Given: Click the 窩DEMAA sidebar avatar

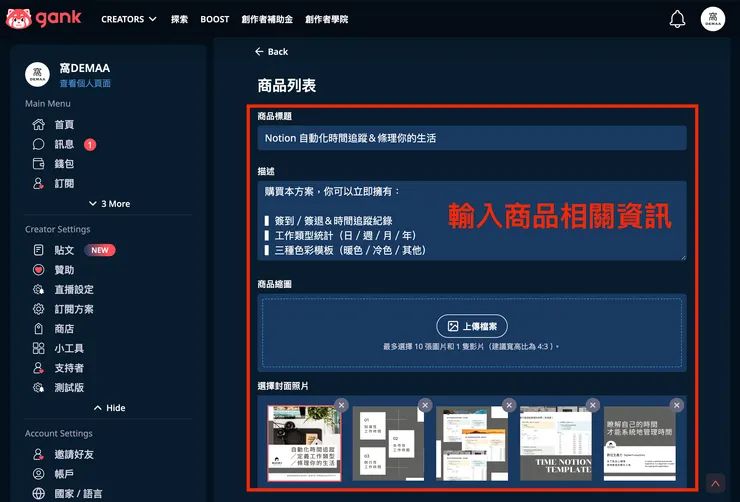Looking at the screenshot, I should (37, 75).
